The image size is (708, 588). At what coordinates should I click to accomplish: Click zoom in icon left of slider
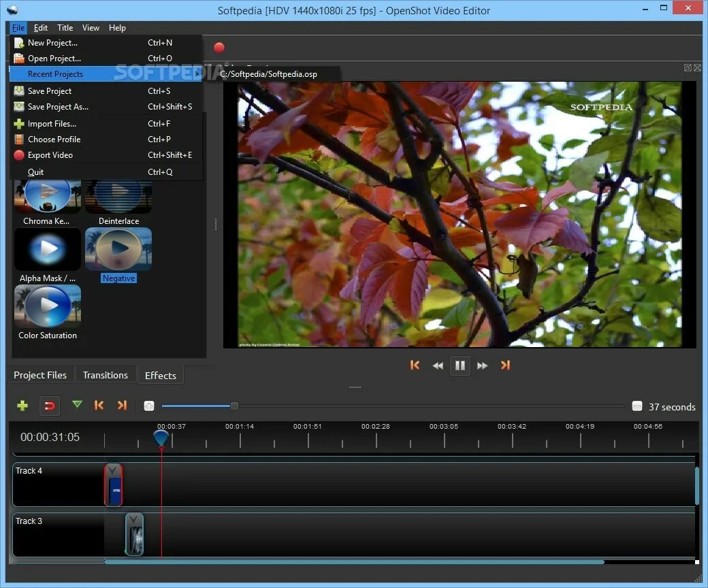pos(149,406)
